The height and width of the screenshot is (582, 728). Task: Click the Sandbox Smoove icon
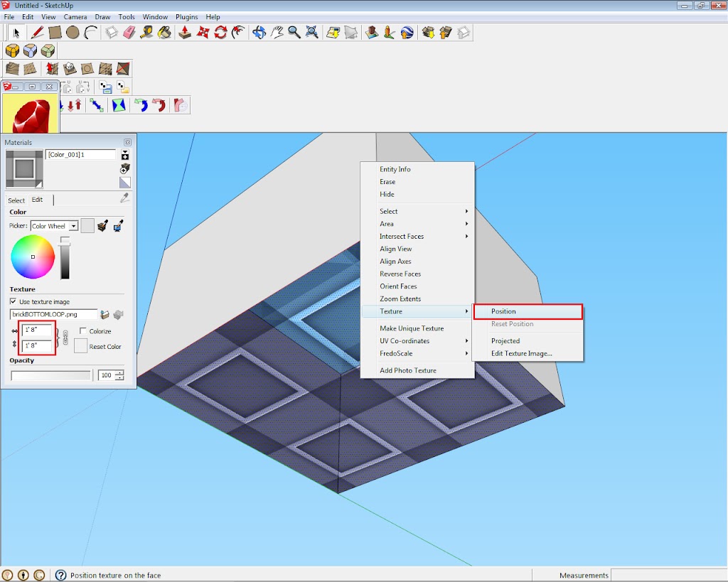click(52, 69)
